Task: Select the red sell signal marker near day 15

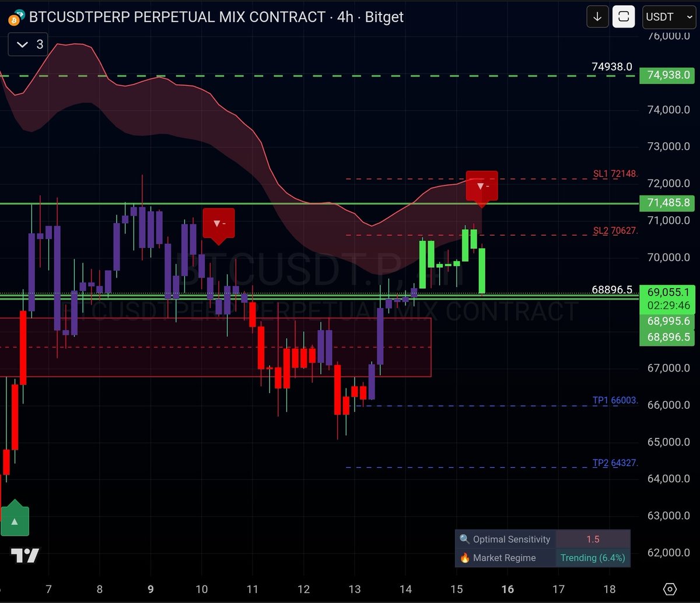Action: click(x=482, y=188)
